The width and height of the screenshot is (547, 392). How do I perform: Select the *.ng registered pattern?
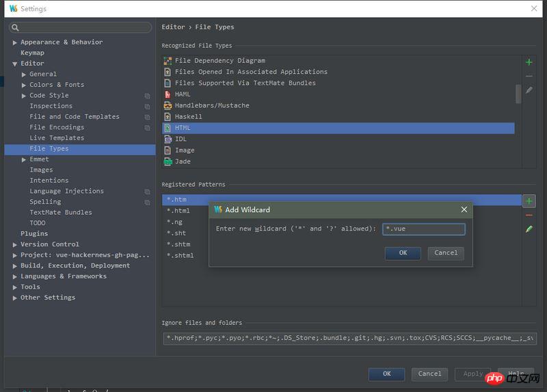click(174, 222)
